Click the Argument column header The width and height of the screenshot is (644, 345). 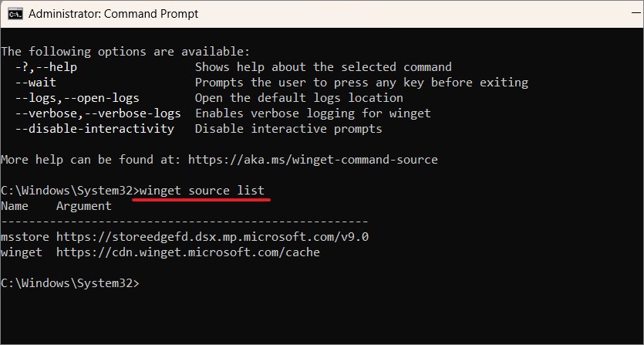tap(84, 206)
